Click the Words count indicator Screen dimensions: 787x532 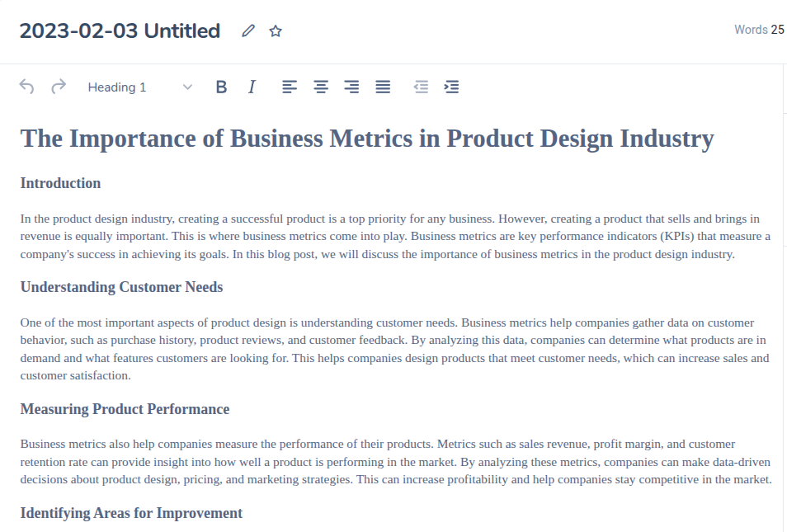(x=759, y=30)
